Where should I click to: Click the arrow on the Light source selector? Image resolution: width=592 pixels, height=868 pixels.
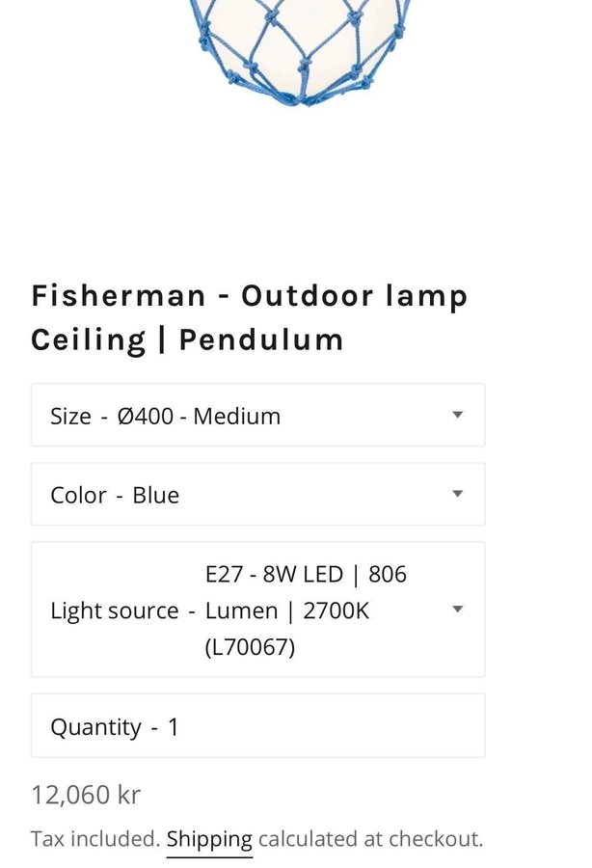[458, 610]
